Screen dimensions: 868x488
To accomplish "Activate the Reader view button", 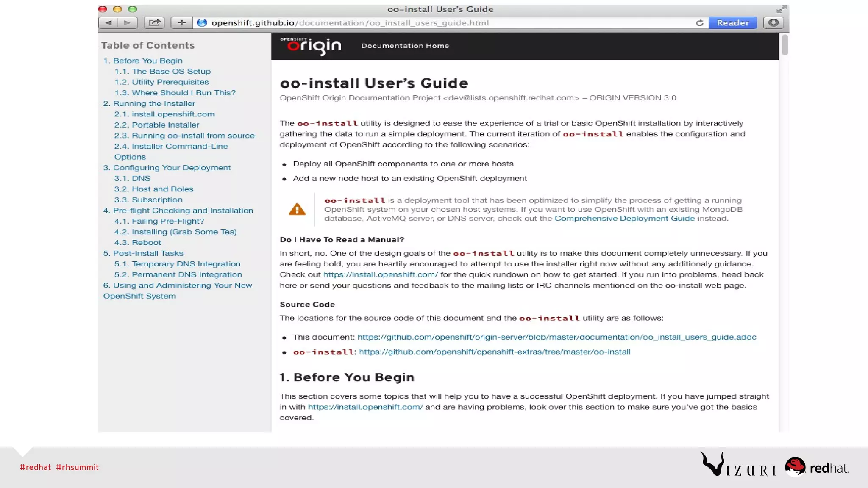I will (733, 23).
